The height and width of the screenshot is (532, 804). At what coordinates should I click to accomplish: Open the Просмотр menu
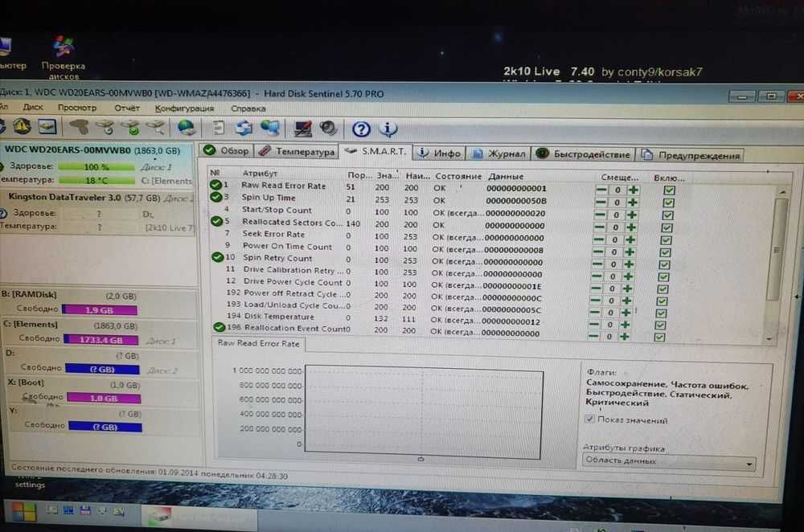(77, 108)
